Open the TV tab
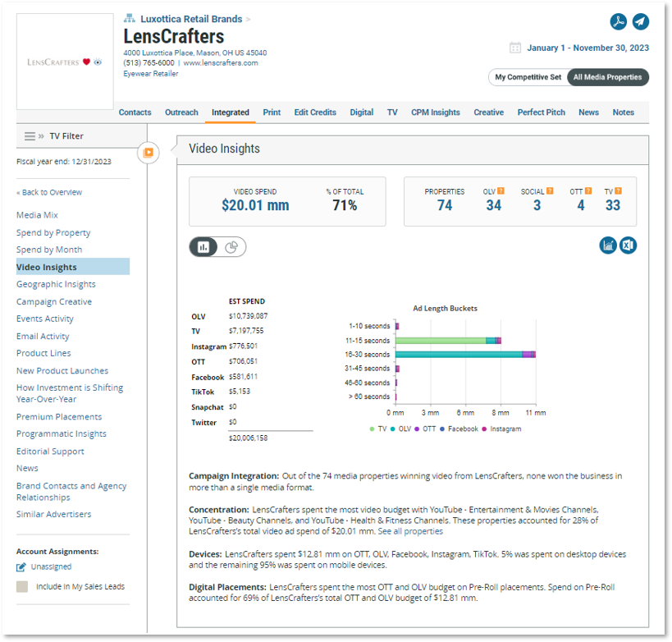The width and height of the screenshot is (672, 642). click(392, 112)
